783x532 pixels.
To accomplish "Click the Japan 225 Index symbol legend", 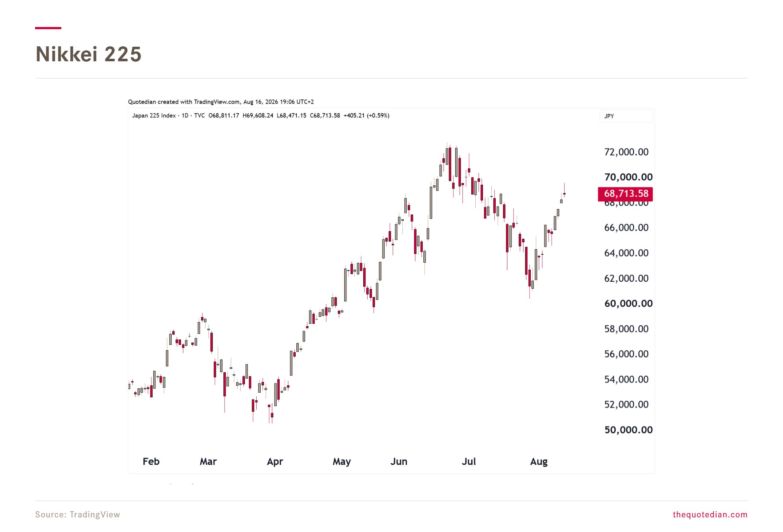I will coord(154,116).
